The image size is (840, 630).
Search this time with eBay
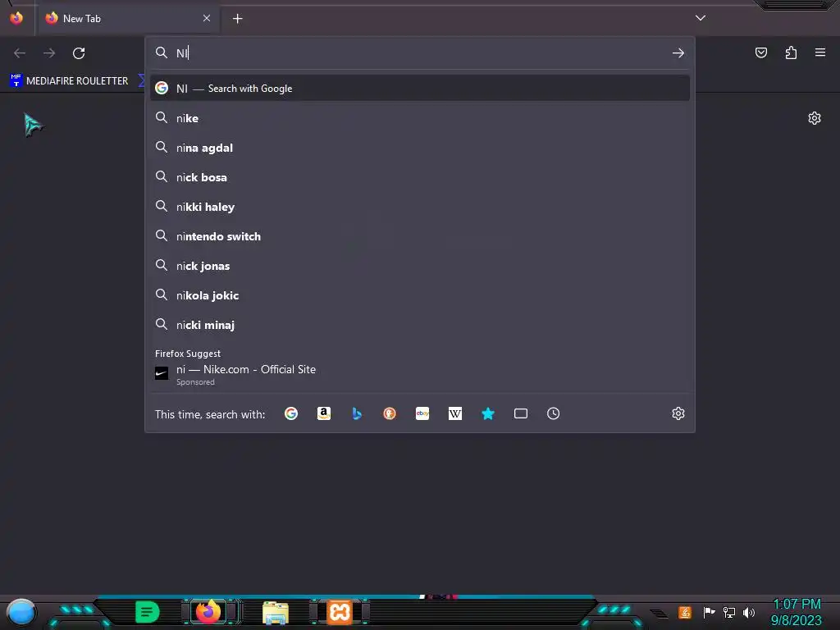coord(422,413)
